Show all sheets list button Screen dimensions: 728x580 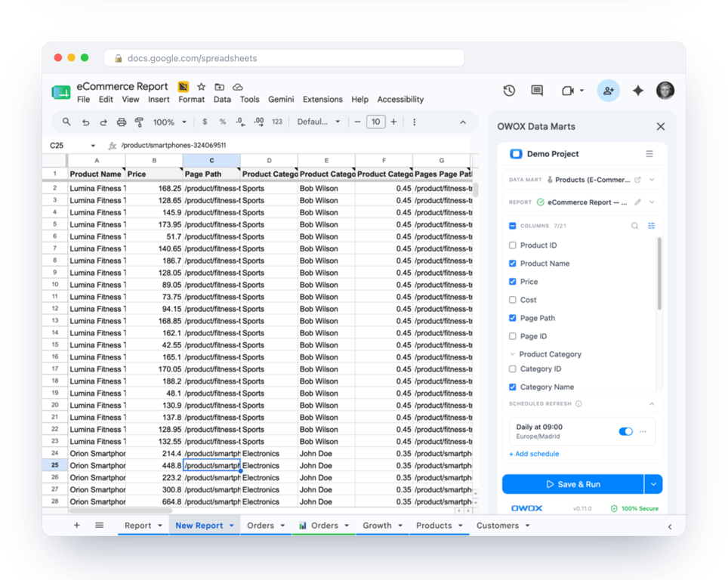(100, 525)
